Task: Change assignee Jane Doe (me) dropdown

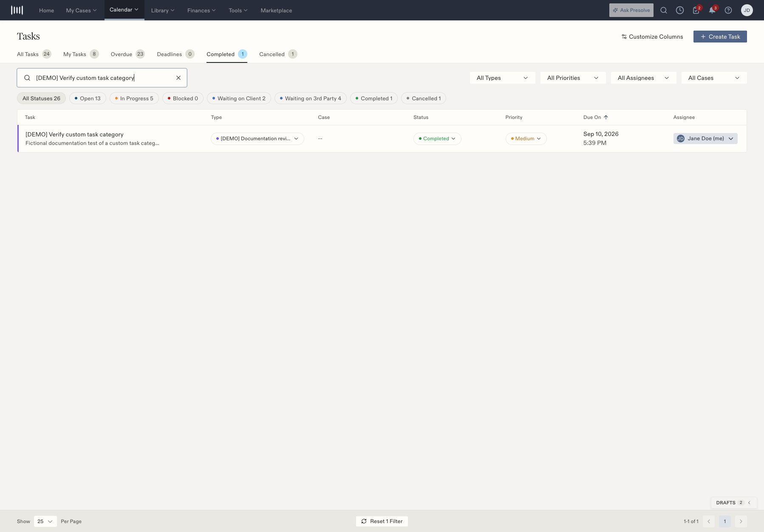Action: [705, 139]
